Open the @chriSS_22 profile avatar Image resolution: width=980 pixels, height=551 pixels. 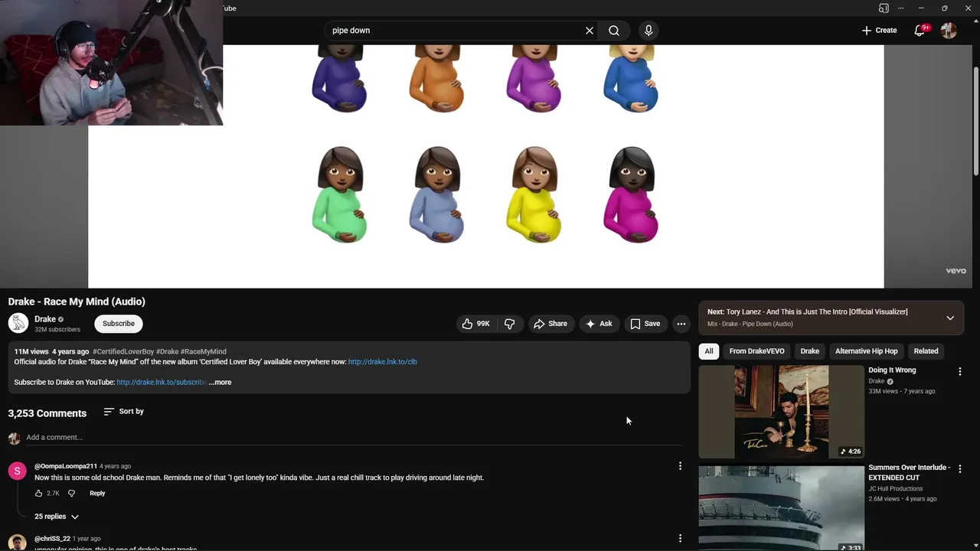(18, 542)
